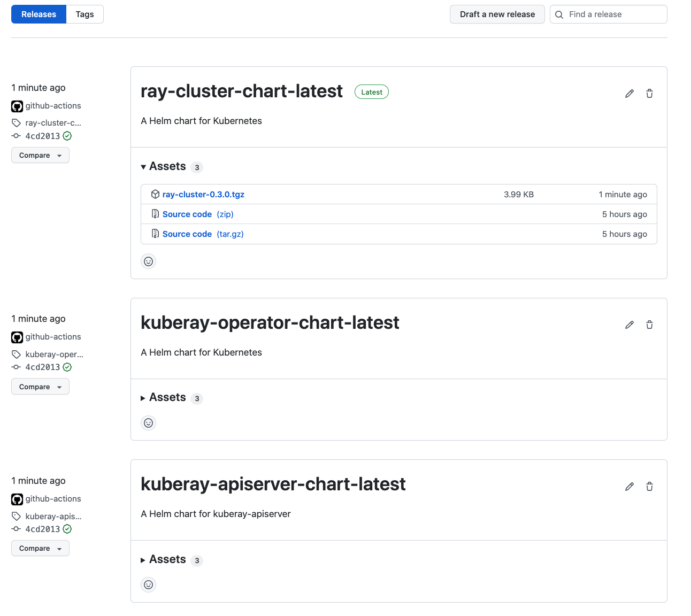
Task: Select the Releases tab
Action: click(x=38, y=14)
